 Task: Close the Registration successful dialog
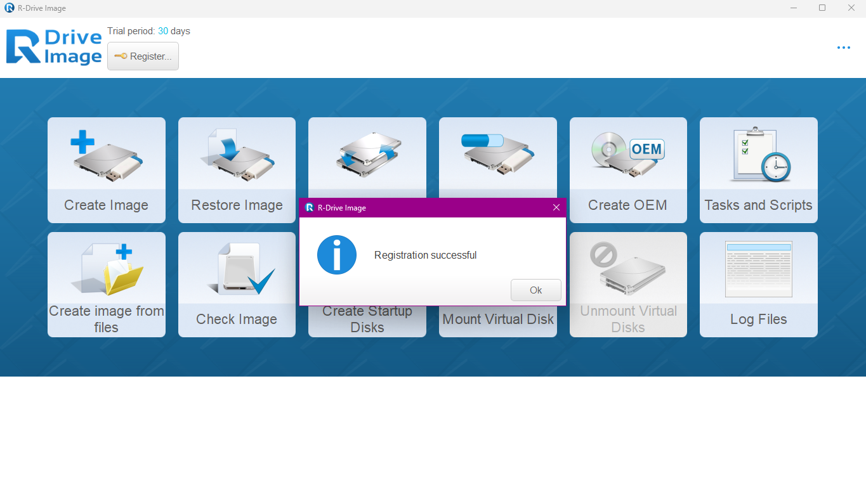[556, 207]
